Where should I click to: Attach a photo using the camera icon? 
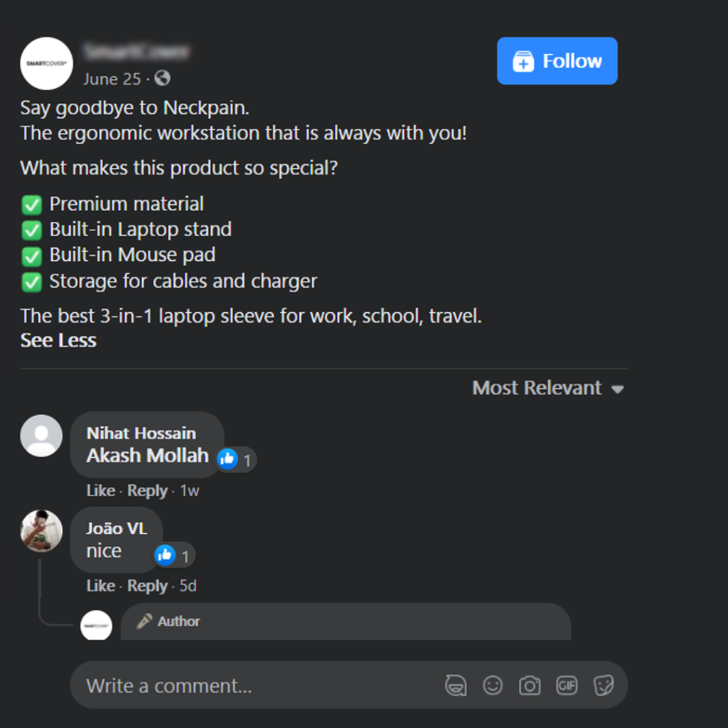[x=530, y=685]
